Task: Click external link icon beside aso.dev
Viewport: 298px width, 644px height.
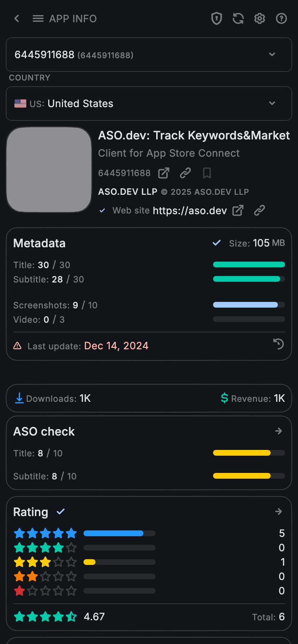Action: click(x=238, y=211)
